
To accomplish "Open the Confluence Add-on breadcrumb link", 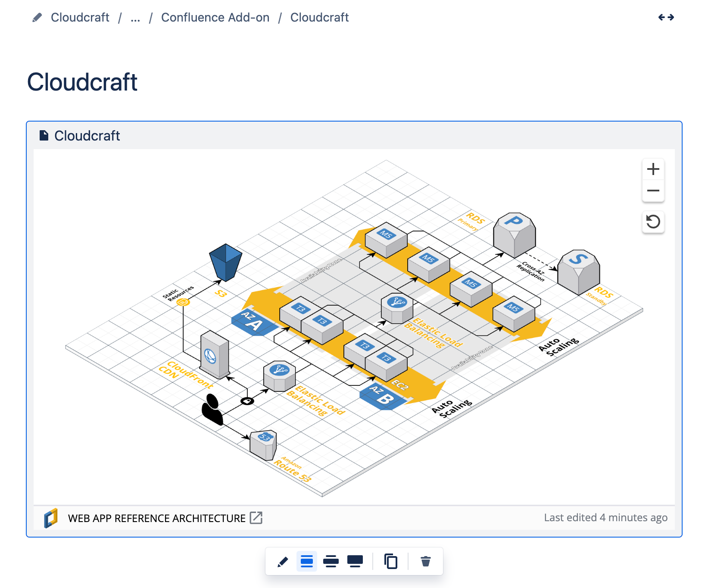I will tap(215, 18).
